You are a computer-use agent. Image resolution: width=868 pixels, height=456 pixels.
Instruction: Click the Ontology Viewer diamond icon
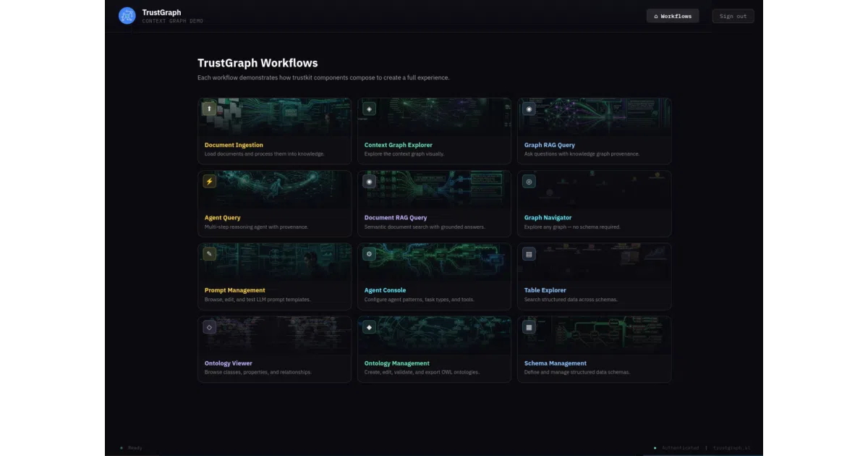(210, 327)
